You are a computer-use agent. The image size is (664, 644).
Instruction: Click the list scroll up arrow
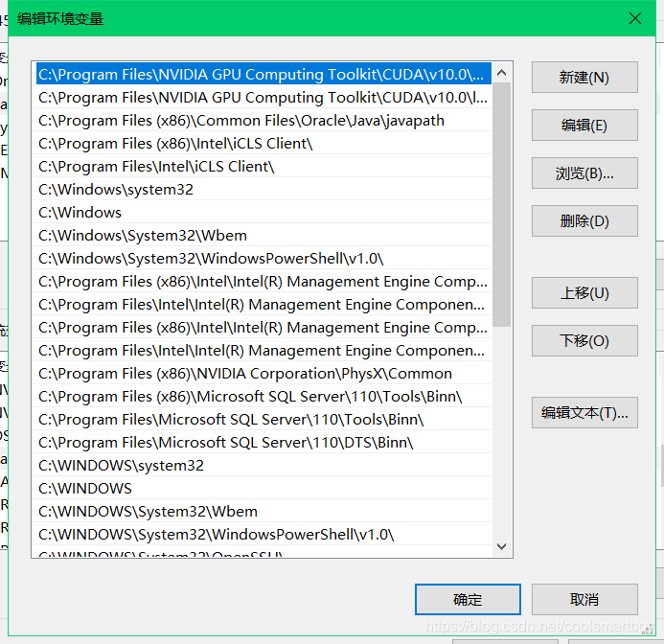[502, 73]
